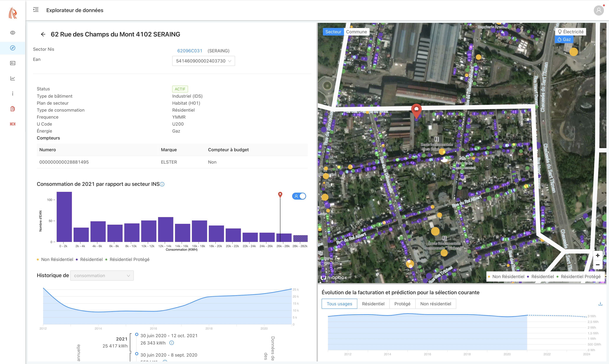Image resolution: width=609 pixels, height=364 pixels.
Task: Click Résidentiel legend under histogram
Action: tap(89, 260)
